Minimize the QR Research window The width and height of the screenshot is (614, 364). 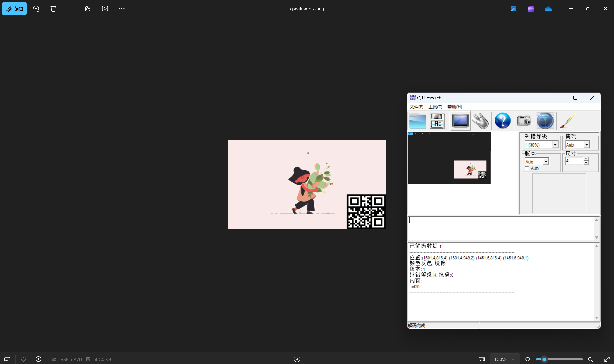point(559,98)
